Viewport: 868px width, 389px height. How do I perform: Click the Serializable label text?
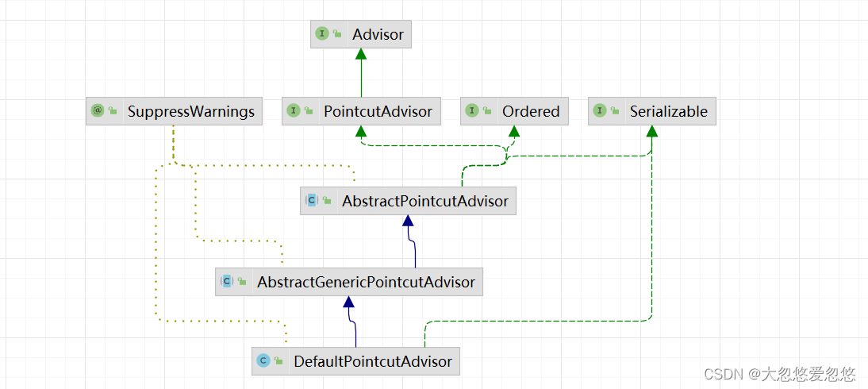[668, 111]
